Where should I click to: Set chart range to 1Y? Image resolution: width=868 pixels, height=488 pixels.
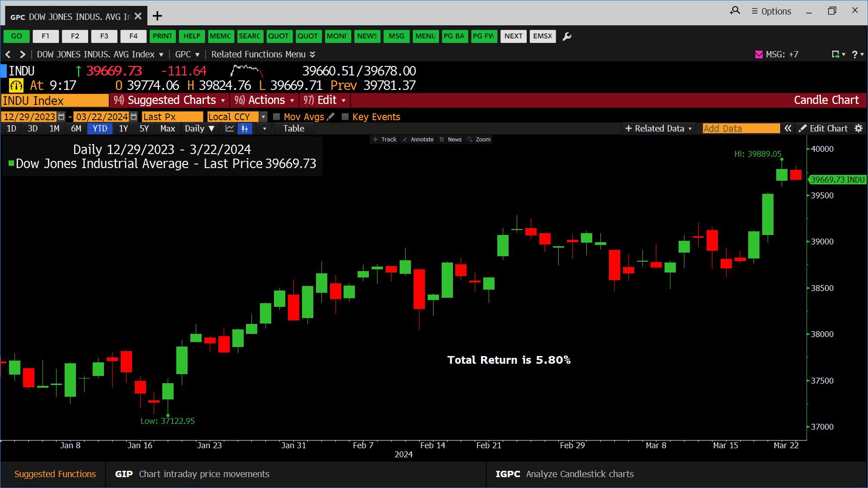pyautogui.click(x=123, y=128)
